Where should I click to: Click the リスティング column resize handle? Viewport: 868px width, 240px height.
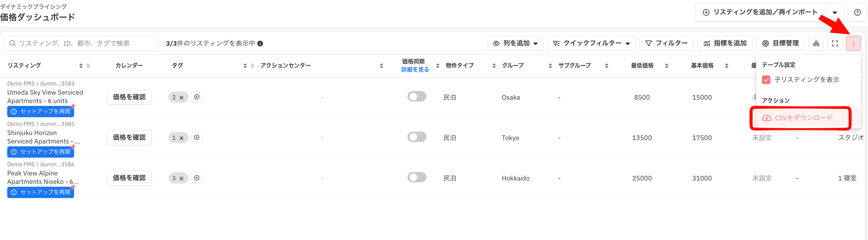pos(88,66)
